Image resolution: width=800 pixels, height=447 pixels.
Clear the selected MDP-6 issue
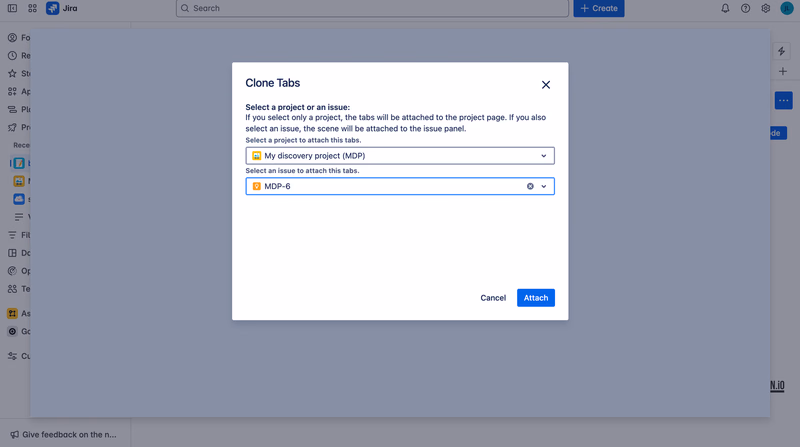[530, 186]
